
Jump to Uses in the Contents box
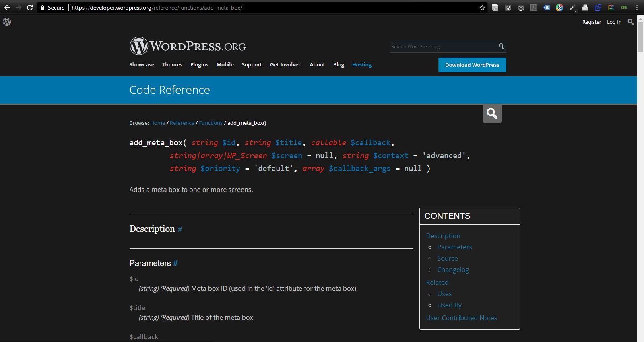pyautogui.click(x=444, y=294)
